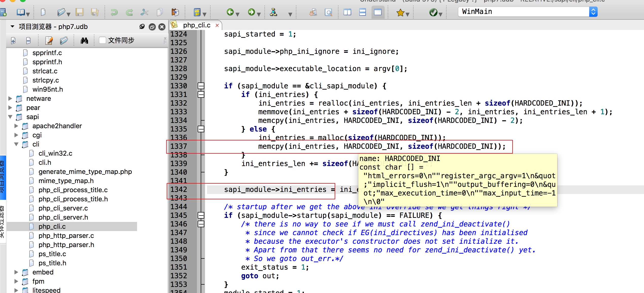Click the yellow star favorites icon
The height and width of the screenshot is (293, 644).
400,12
